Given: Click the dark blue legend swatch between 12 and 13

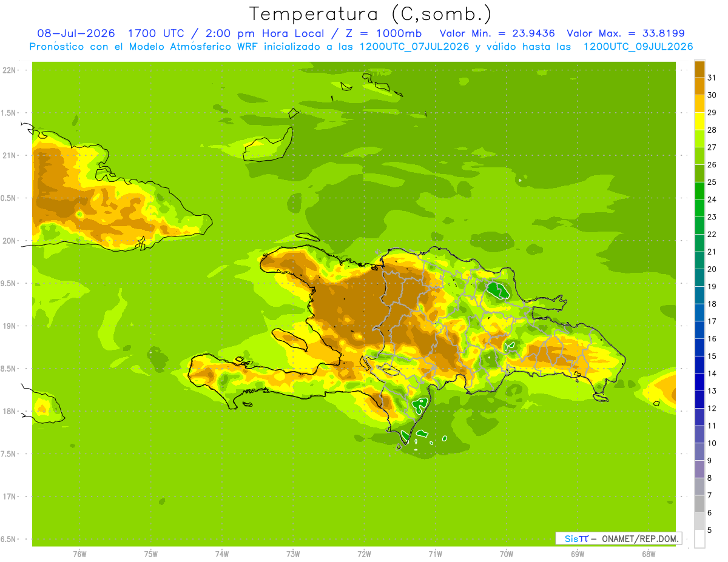Looking at the screenshot, I should [699, 399].
